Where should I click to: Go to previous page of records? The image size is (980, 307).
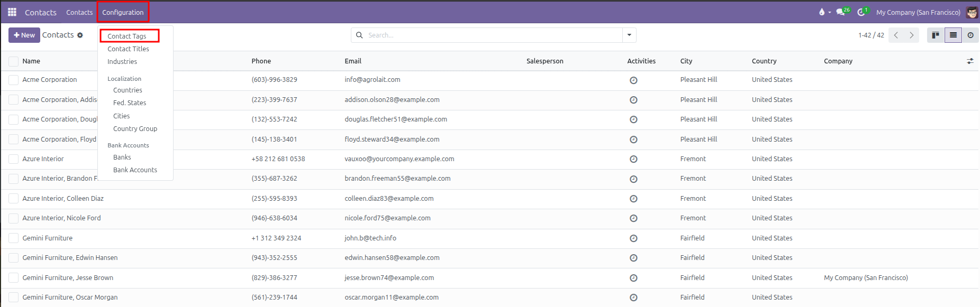[896, 35]
